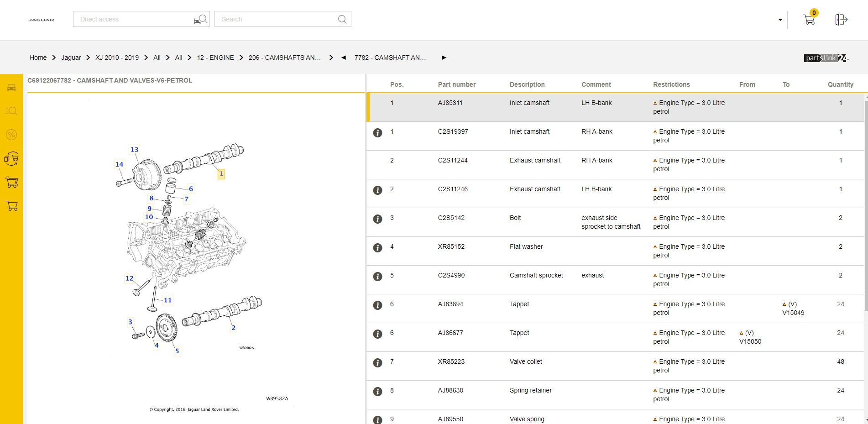Click the sidebar list search icon
868x424 pixels.
coord(11,111)
